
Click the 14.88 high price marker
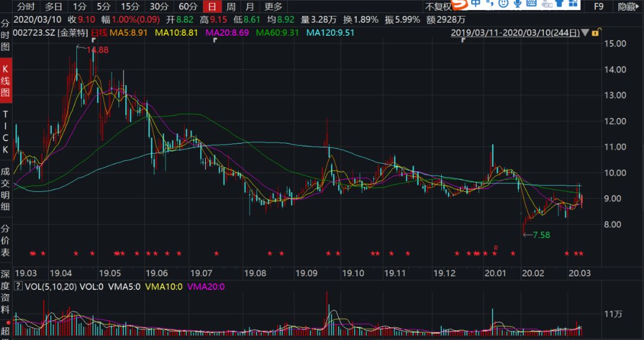tap(97, 51)
